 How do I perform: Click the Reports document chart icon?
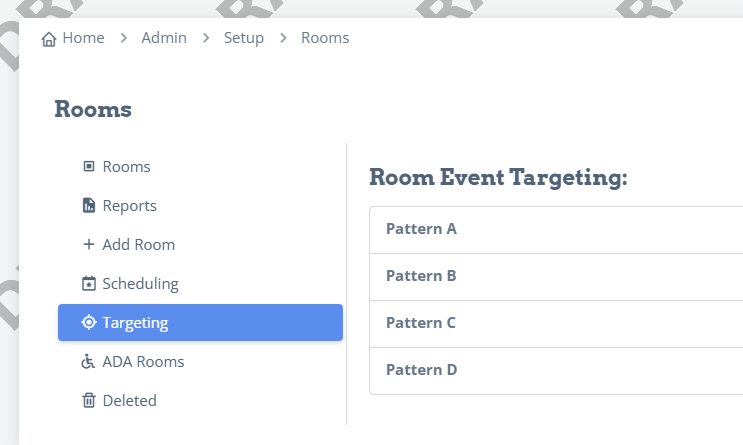(x=89, y=205)
